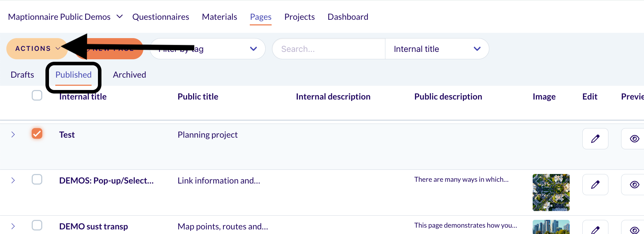Click the orange New Page button

[109, 49]
